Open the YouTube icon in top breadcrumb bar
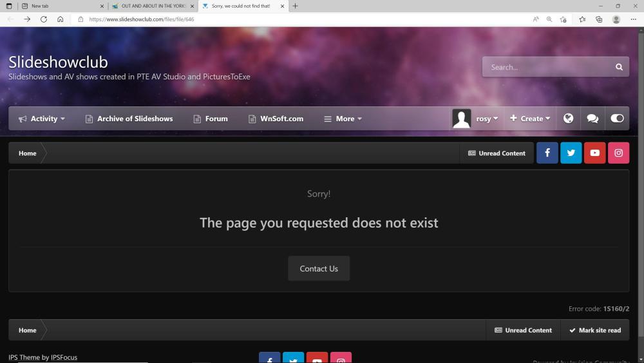The image size is (644, 363). (594, 153)
